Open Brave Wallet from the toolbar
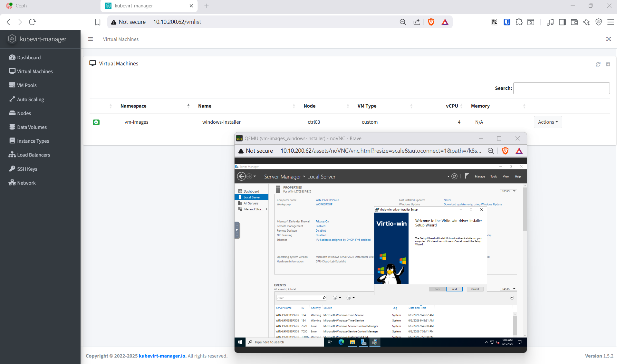 574,22
